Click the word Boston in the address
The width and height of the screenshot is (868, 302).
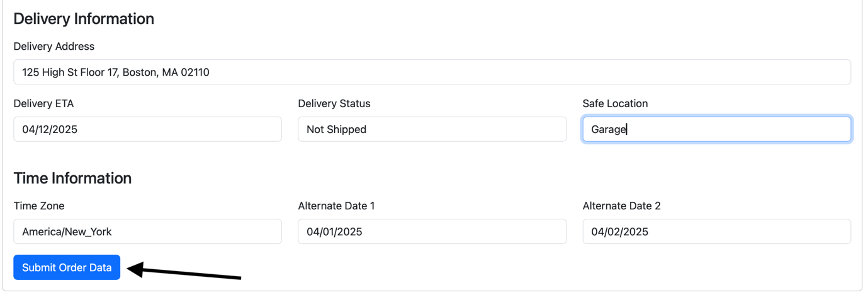pyautogui.click(x=139, y=73)
